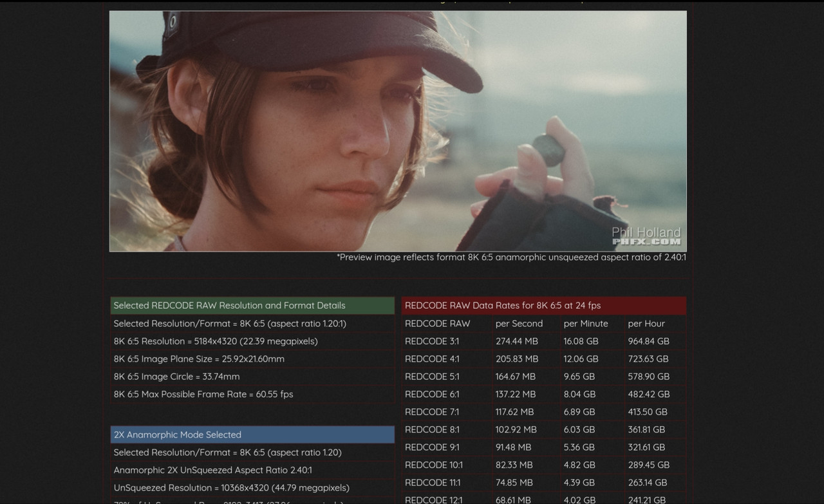Click the Image Plane Size 25.92x21.60mm row
Screen dimensions: 824x504
pos(252,359)
